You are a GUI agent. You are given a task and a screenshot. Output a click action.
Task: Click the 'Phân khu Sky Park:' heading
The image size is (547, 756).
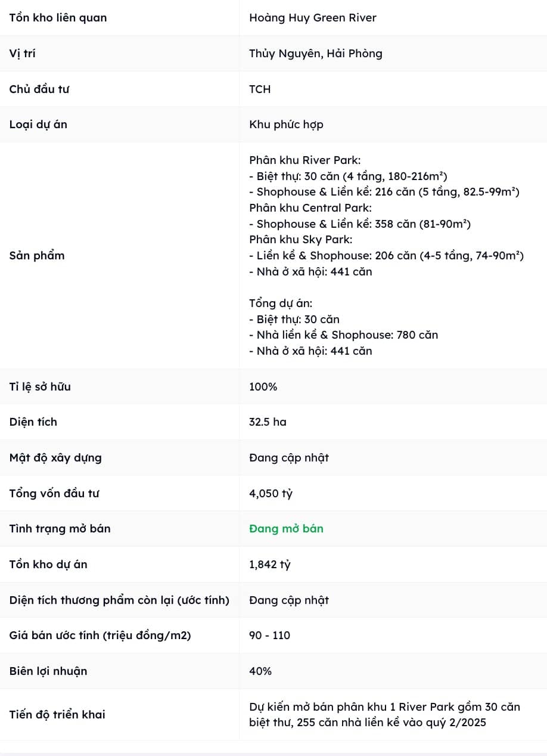click(x=301, y=240)
